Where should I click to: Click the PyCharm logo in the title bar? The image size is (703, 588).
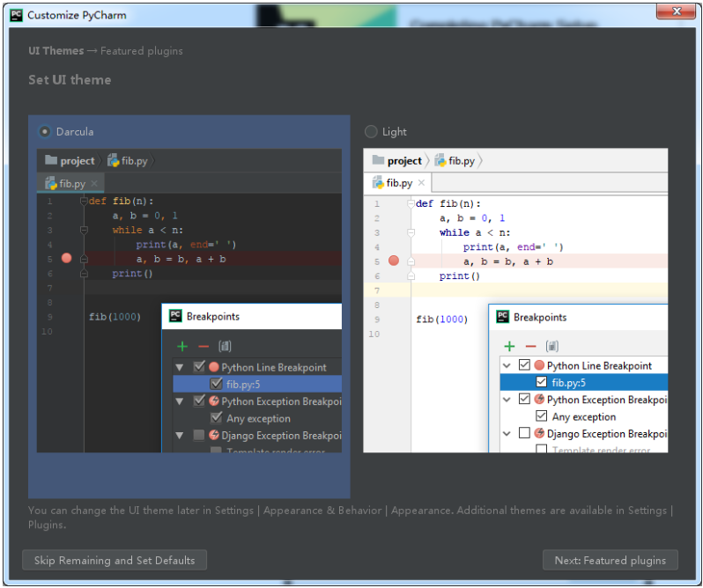[x=16, y=15]
